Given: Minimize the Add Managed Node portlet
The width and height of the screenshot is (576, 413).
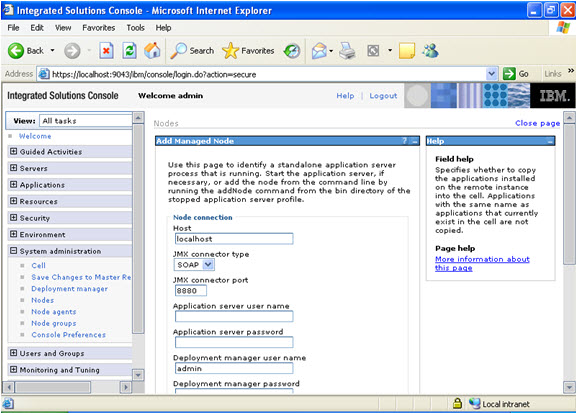Looking at the screenshot, I should 415,141.
